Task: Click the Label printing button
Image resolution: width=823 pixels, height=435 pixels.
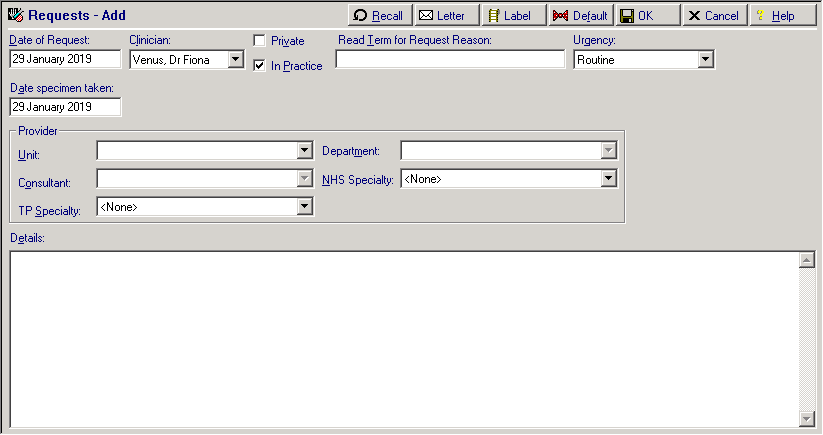Action: point(513,16)
